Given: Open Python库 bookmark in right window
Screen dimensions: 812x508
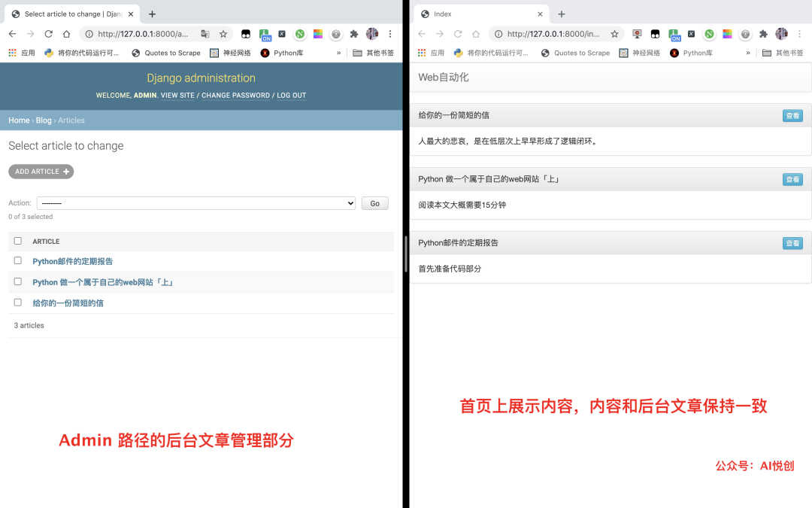Looking at the screenshot, I should point(692,53).
